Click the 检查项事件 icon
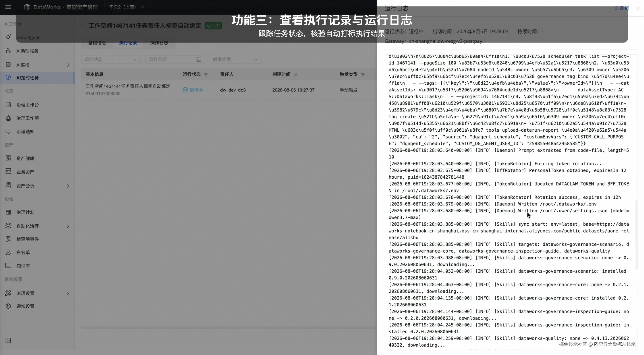This screenshot has width=644, height=355. (x=8, y=239)
